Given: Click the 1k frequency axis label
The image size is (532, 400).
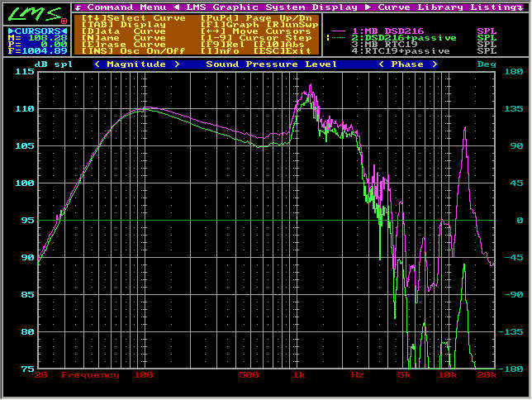Looking at the screenshot, I should pos(299,375).
